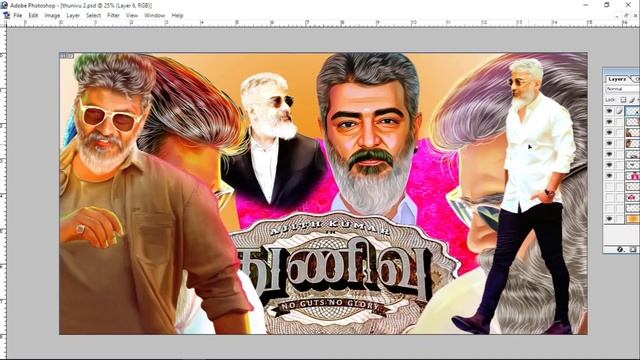This screenshot has height=360, width=640.
Task: Toggle link box on second layer
Action: 620,122
